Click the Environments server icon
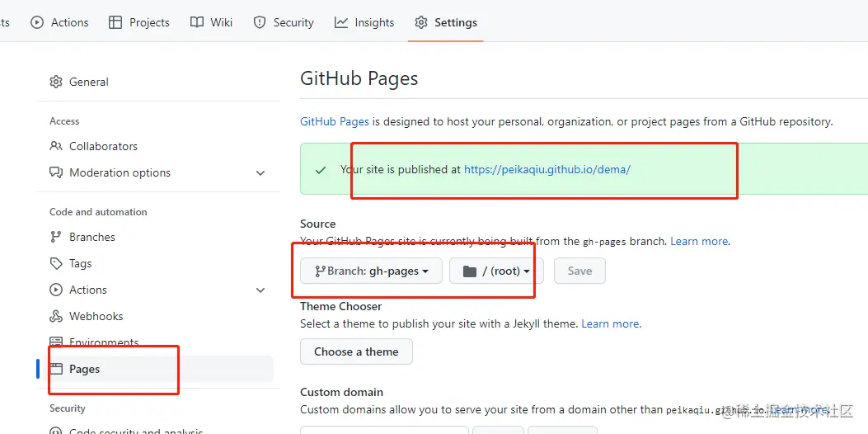This screenshot has height=434, width=868. (x=56, y=342)
